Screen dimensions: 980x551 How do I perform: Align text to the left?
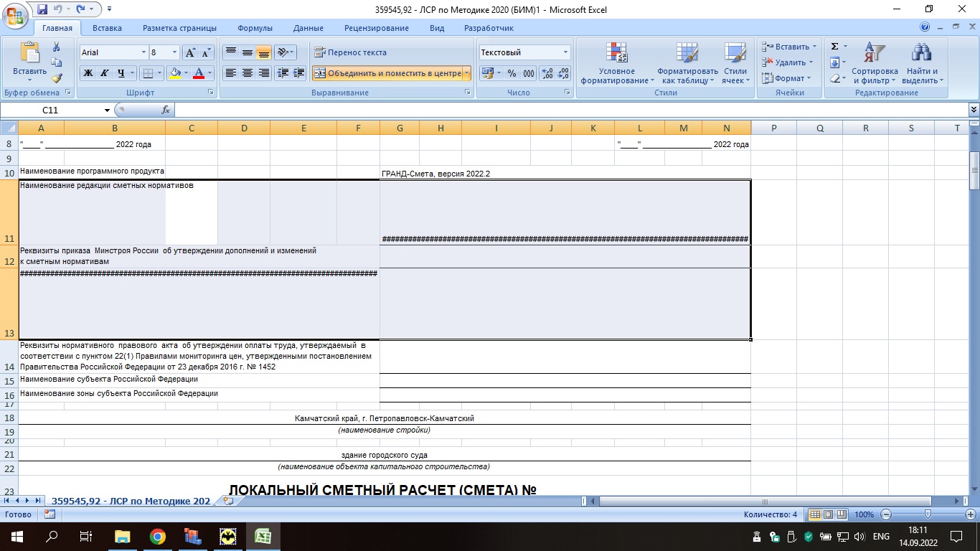click(230, 73)
